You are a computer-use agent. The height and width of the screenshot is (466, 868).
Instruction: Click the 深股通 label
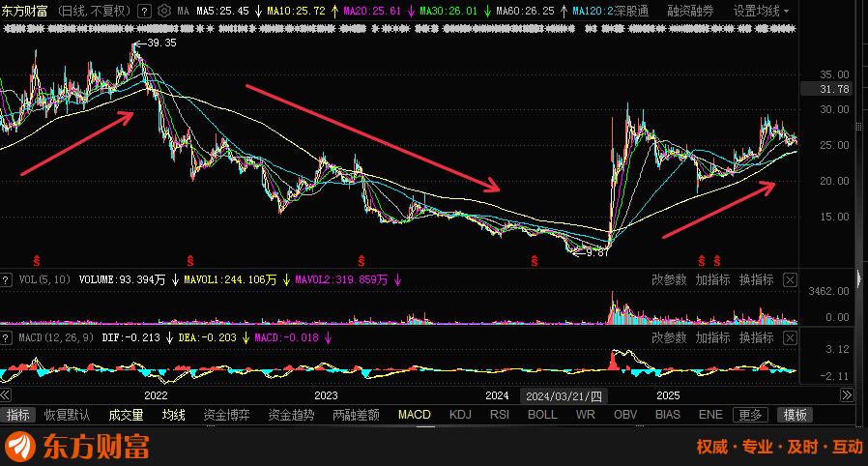pos(631,11)
